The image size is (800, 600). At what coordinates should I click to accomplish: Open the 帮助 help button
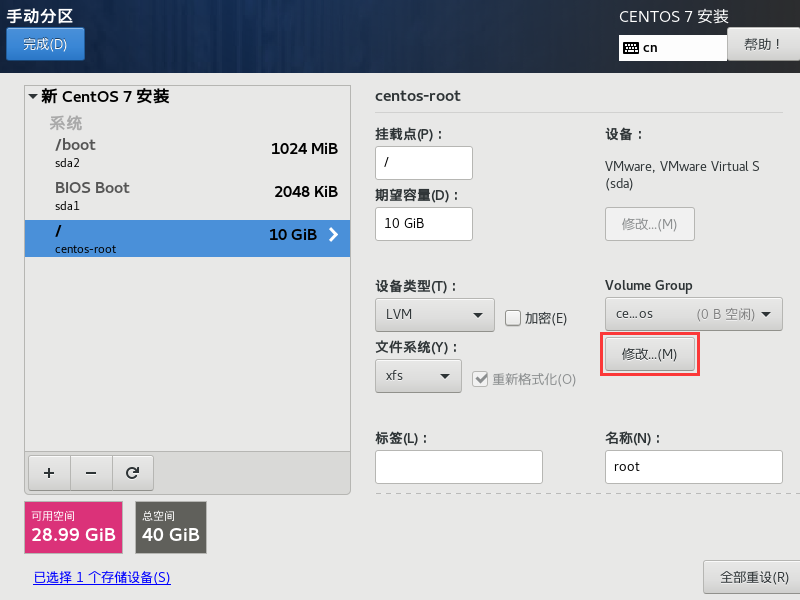pyautogui.click(x=762, y=44)
